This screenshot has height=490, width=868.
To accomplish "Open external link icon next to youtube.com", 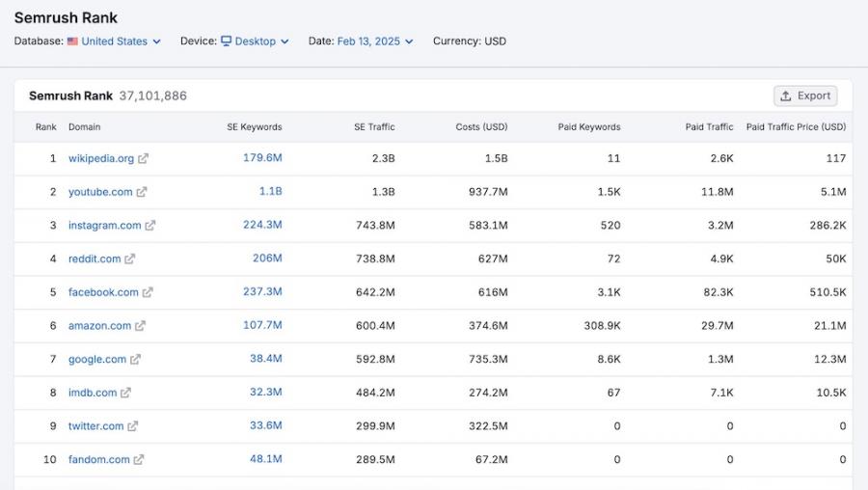I will [142, 192].
